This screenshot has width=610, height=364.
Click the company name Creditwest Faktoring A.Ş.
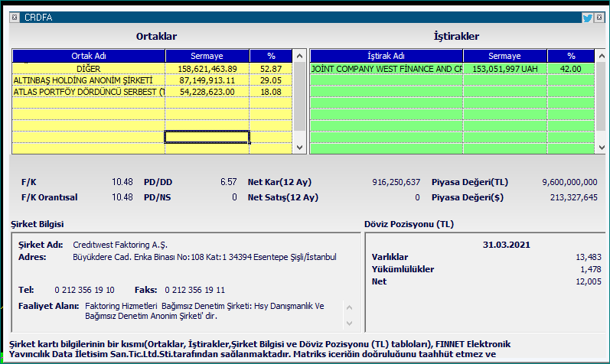[120, 245]
